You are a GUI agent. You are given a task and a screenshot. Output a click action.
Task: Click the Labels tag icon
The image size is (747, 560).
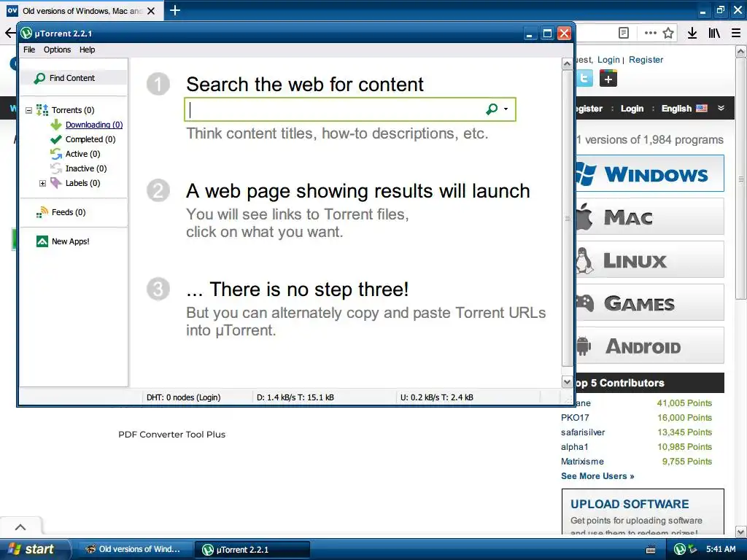56,183
